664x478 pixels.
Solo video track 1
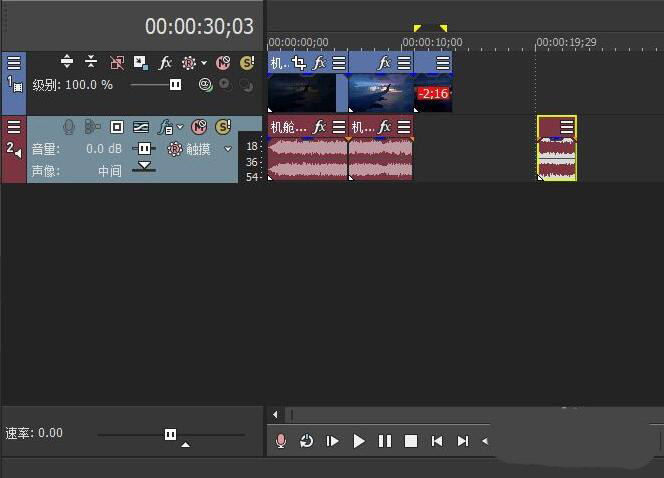[247, 63]
